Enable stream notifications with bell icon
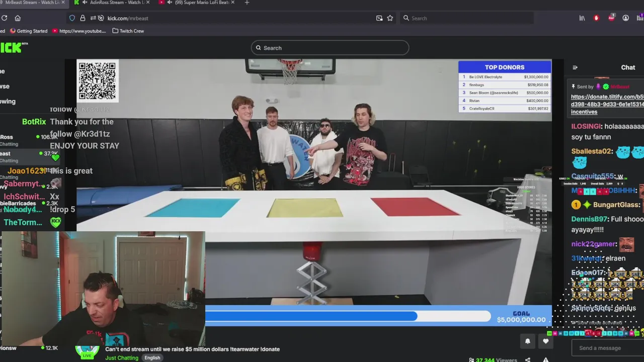644x362 pixels. [x=528, y=341]
